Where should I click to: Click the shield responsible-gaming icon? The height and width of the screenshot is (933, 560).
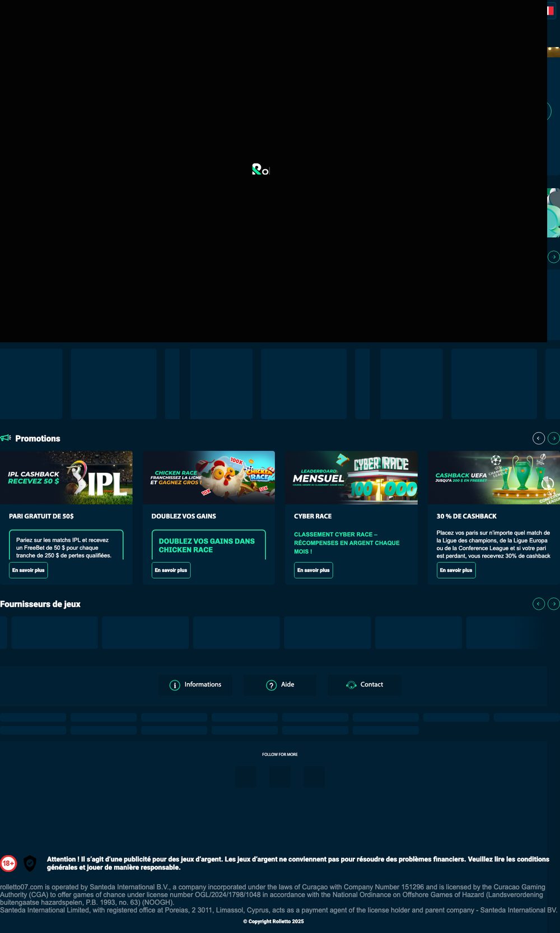point(30,864)
